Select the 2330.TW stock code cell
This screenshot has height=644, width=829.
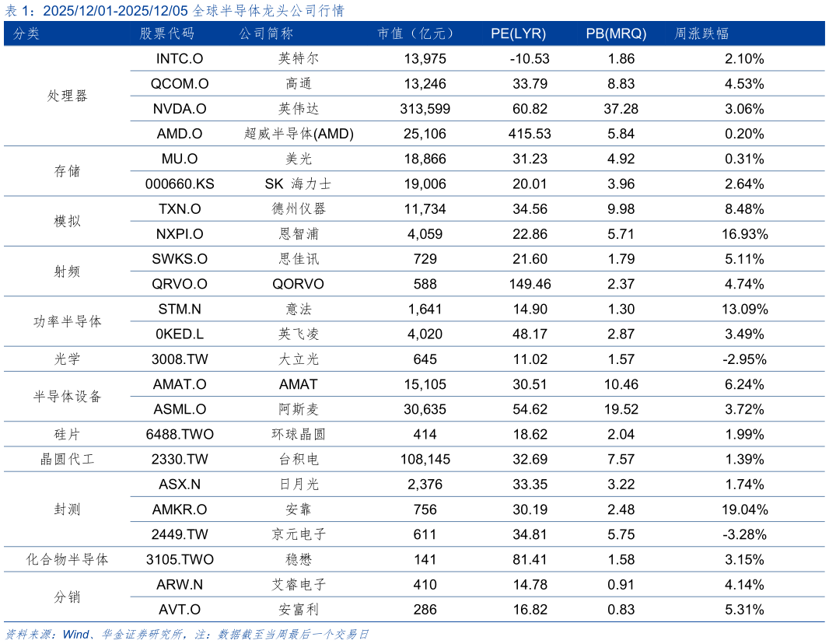coord(180,460)
